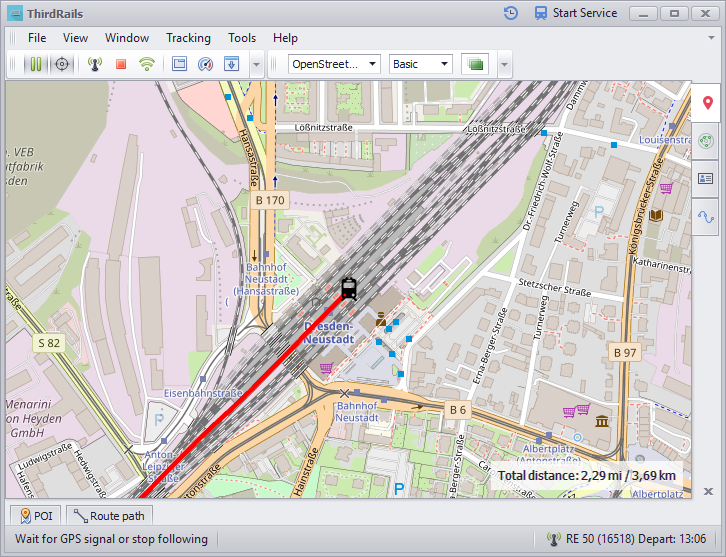This screenshot has height=557, width=726.
Task: Open the ID card side panel tab
Action: pos(708,179)
